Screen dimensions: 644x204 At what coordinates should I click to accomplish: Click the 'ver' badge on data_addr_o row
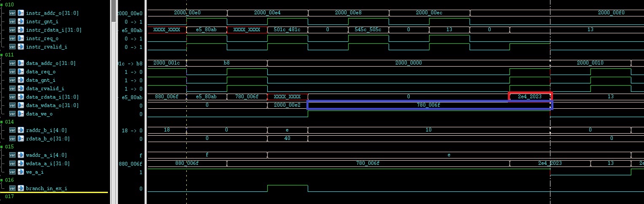[x=12, y=63]
